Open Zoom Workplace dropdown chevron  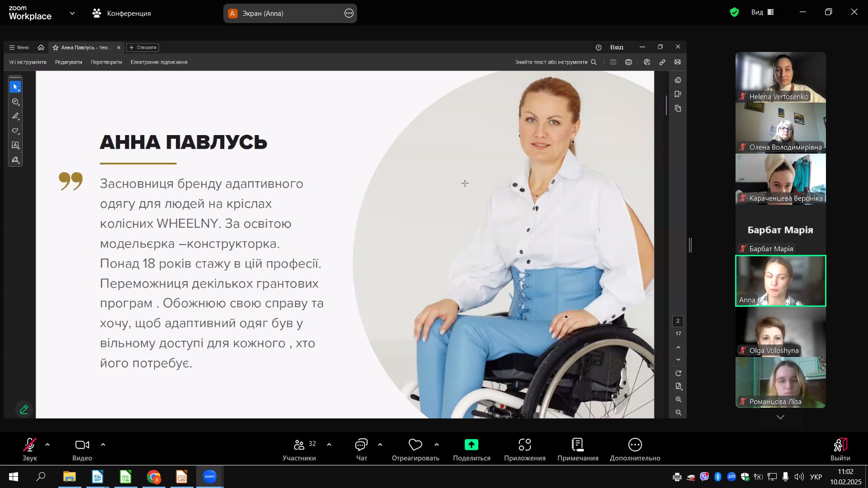tap(72, 13)
